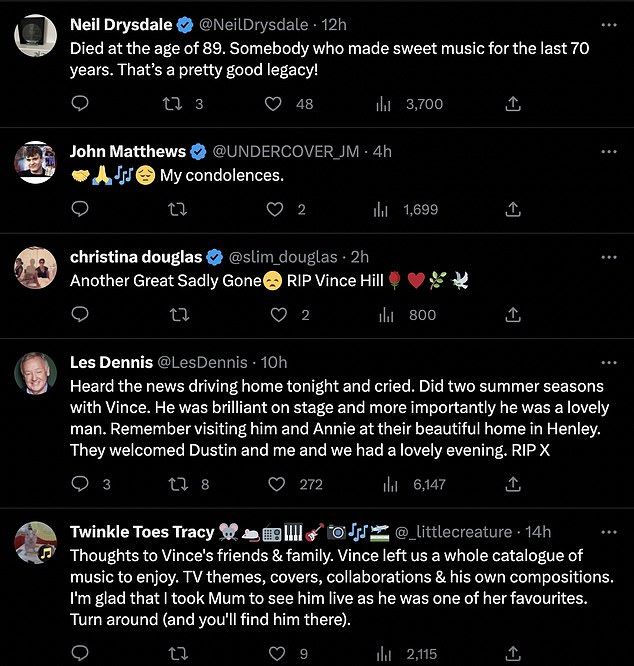Retweet John Matthews' condolences tweet
This screenshot has width=634, height=666.
coord(177,209)
